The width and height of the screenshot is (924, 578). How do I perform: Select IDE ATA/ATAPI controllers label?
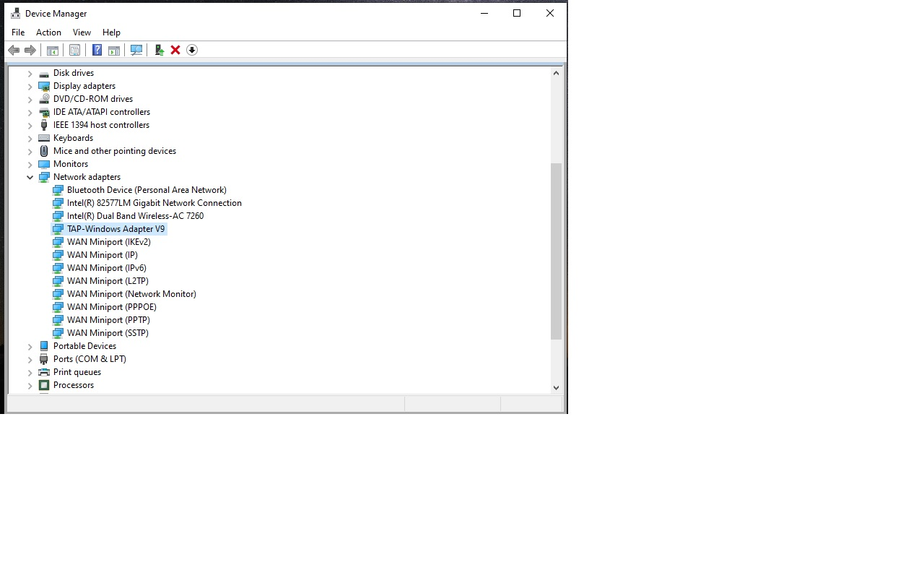point(102,112)
